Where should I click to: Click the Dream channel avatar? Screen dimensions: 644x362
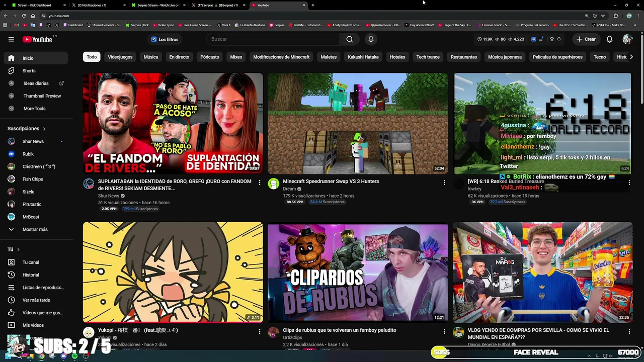274,184
